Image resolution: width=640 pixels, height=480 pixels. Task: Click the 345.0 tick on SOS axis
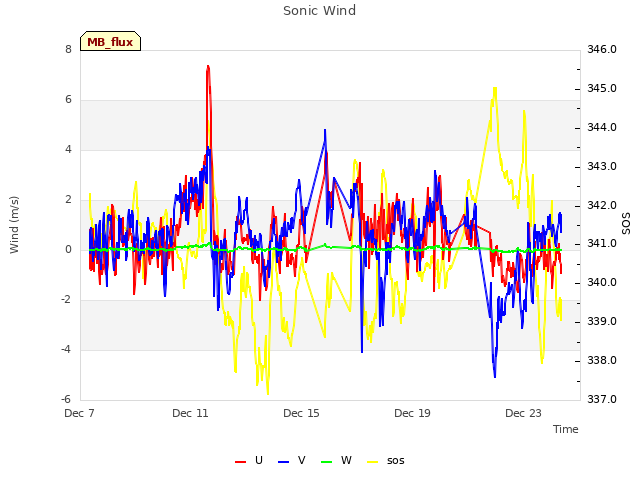(602, 89)
